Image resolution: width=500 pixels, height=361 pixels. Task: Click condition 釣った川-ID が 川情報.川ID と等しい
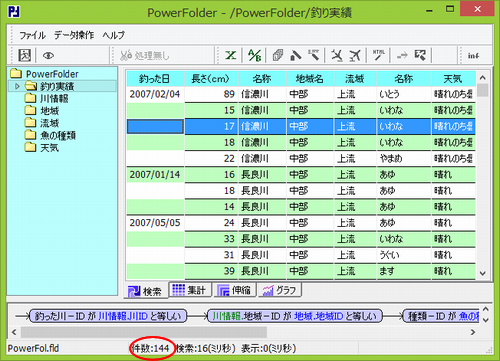108,316
